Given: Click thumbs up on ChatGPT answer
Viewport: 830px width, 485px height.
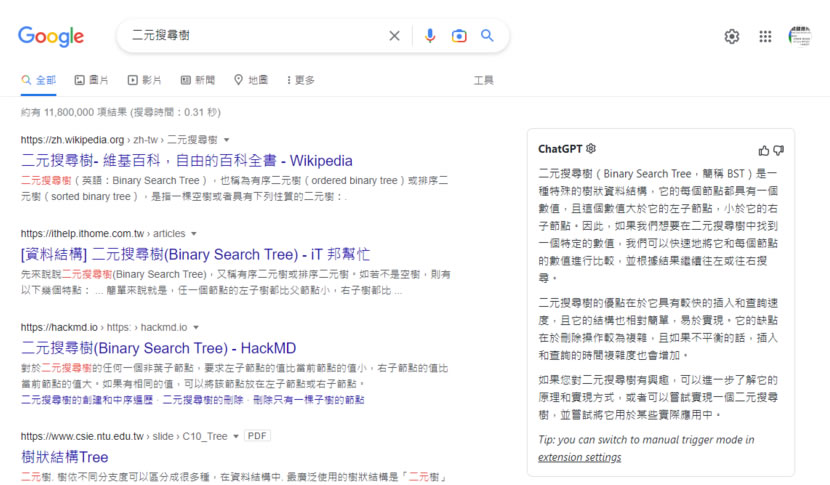Looking at the screenshot, I should tap(764, 150).
